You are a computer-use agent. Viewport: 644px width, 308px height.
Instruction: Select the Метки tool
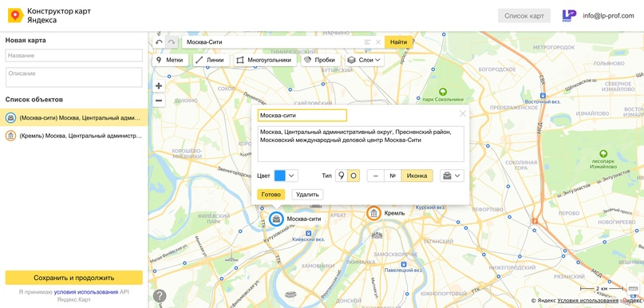click(171, 60)
